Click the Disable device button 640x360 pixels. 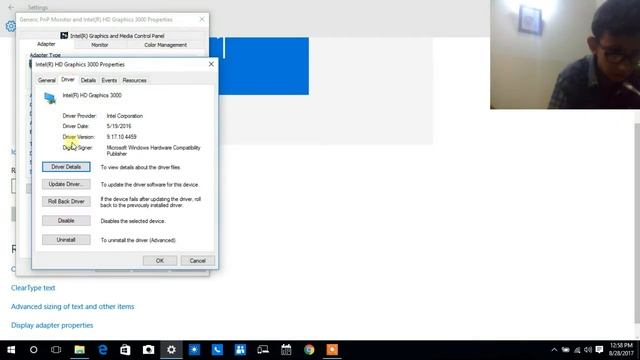click(x=66, y=220)
